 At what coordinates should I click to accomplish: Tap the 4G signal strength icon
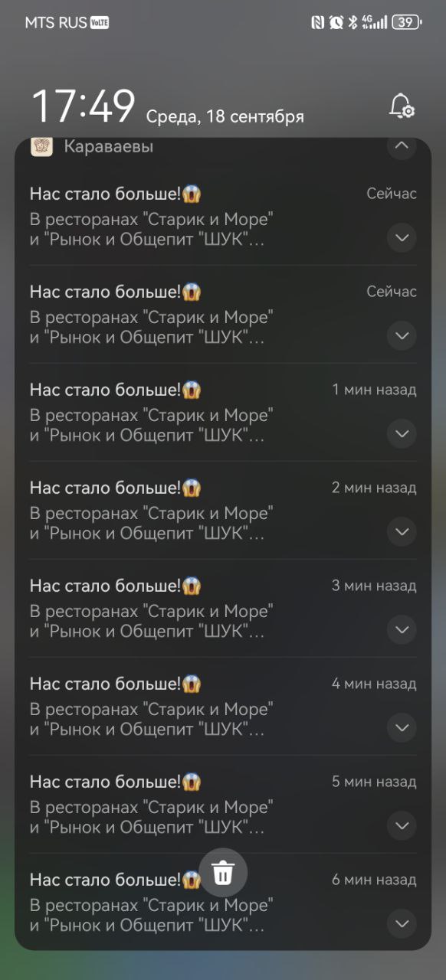pyautogui.click(x=374, y=22)
